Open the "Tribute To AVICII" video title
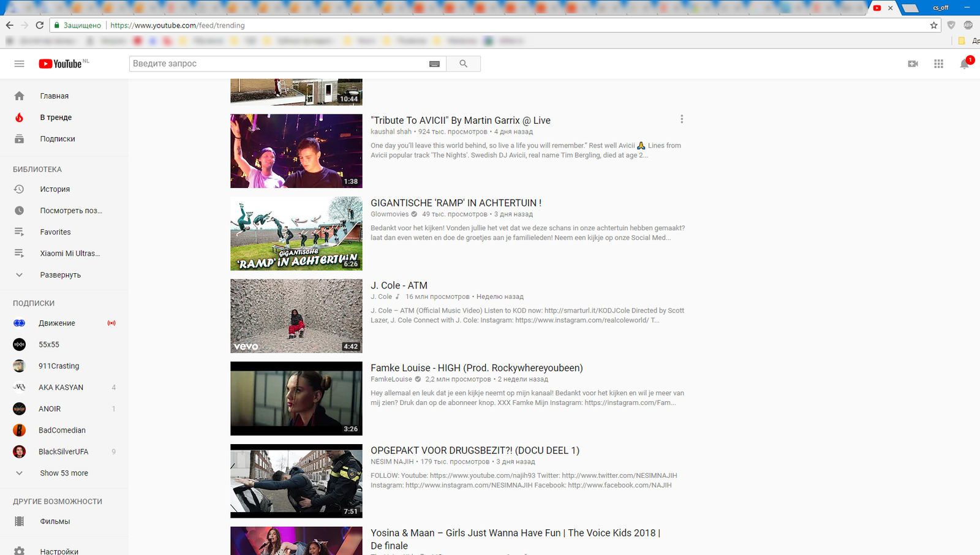The width and height of the screenshot is (980, 555). click(461, 121)
